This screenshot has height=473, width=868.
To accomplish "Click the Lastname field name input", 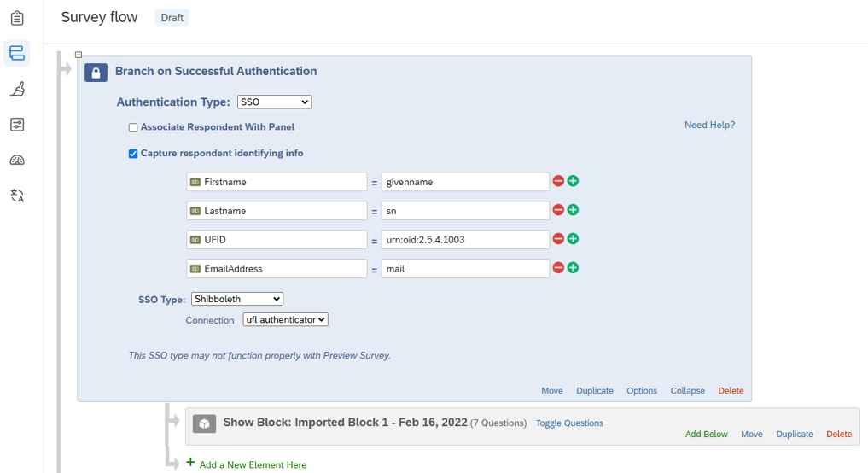I will click(277, 211).
